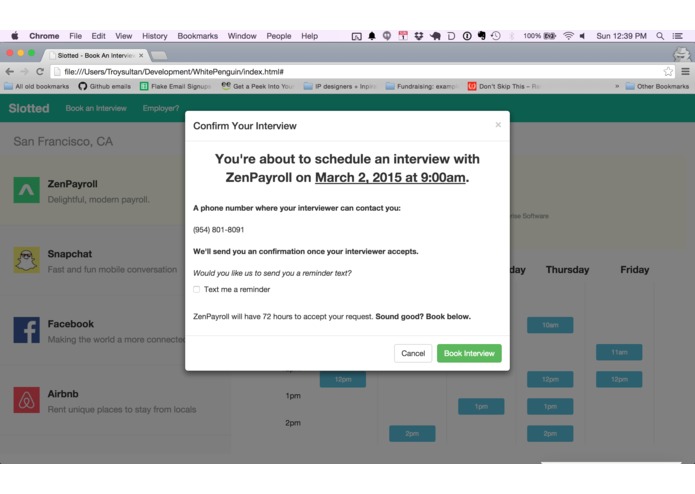The width and height of the screenshot is (695, 494).
Task: Open Notification Center list icon
Action: click(x=677, y=36)
